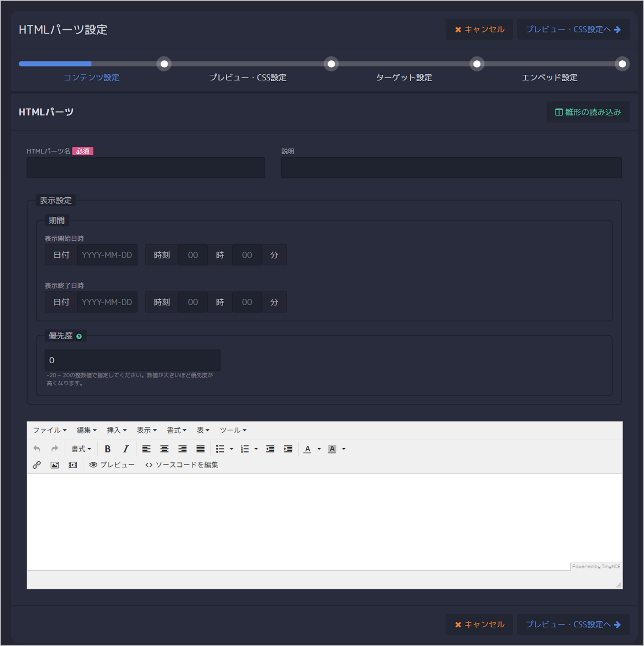The width and height of the screenshot is (644, 646).
Task: Open the 挿入 menu
Action: [x=116, y=430]
